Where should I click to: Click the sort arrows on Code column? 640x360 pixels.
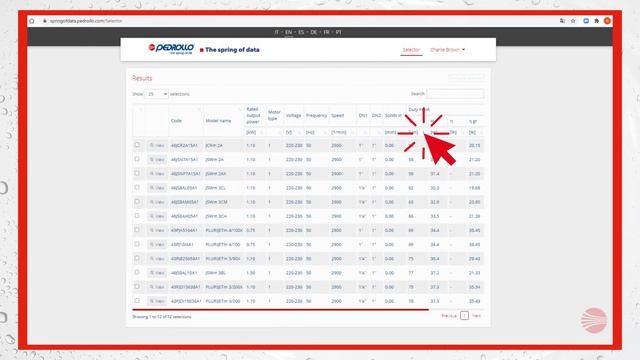tap(199, 109)
